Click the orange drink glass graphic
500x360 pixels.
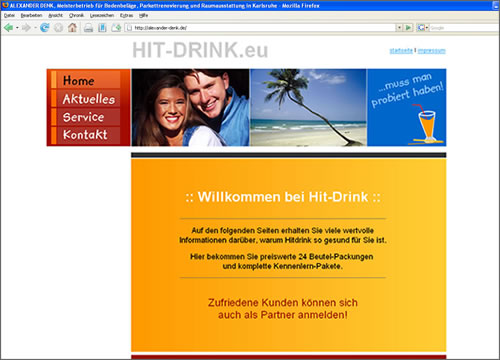click(x=427, y=125)
